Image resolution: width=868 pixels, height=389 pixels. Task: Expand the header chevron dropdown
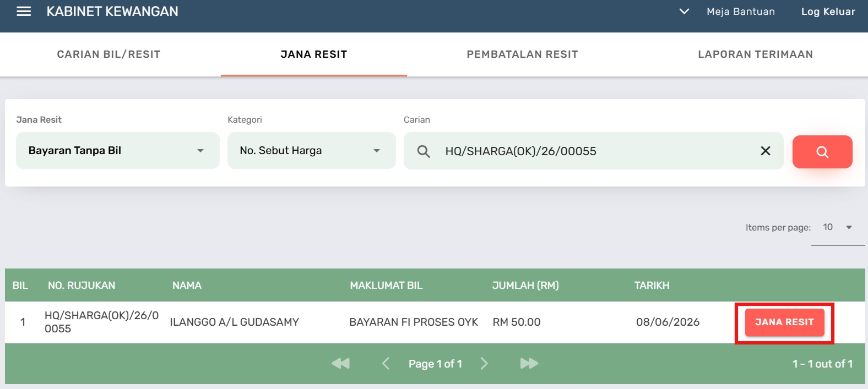pos(684,12)
